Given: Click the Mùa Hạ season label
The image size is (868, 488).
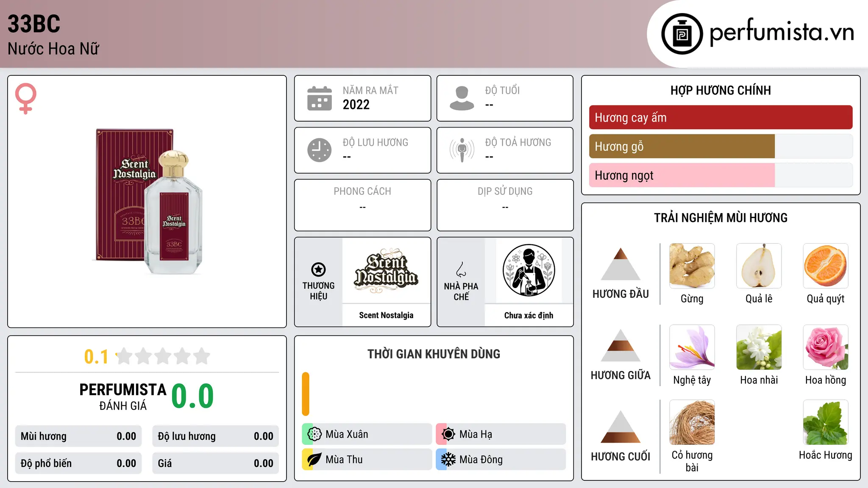Looking at the screenshot, I should click(x=476, y=434).
